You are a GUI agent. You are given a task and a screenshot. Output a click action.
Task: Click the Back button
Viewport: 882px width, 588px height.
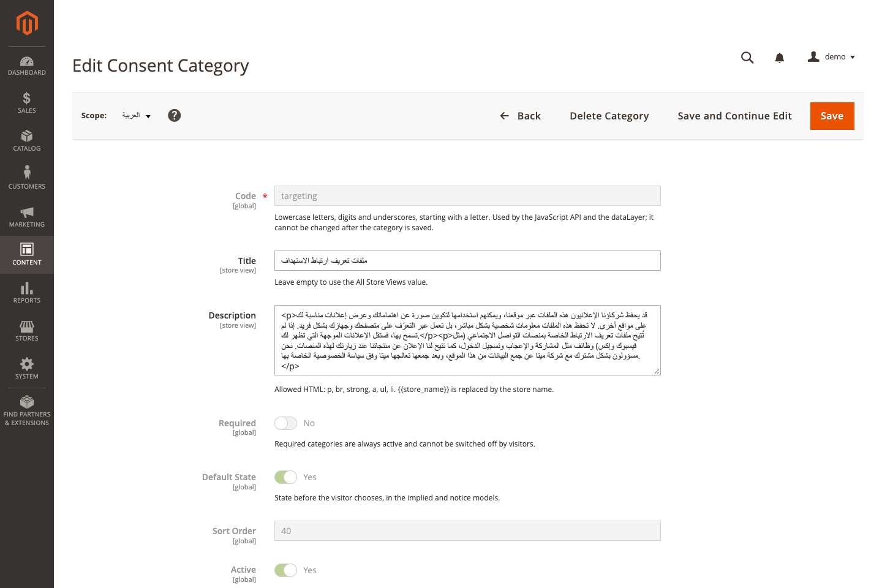[521, 116]
